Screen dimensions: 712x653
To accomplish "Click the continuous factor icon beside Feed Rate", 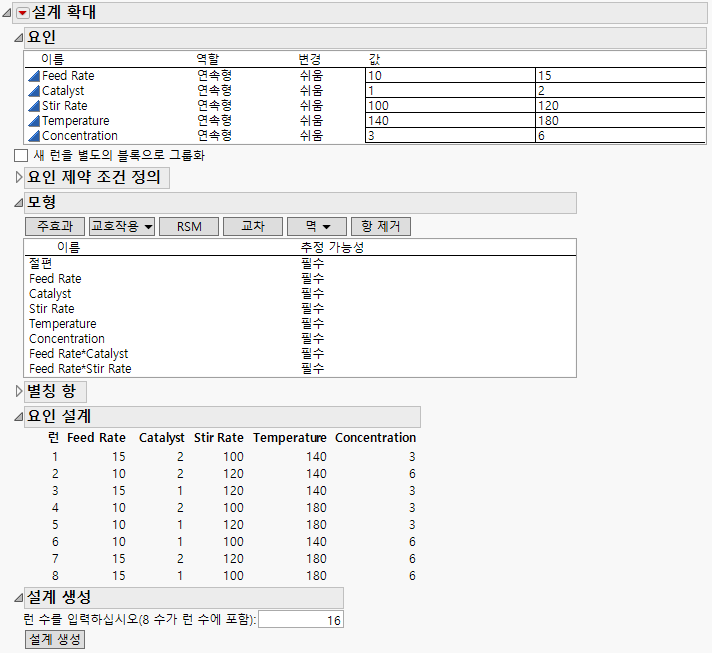I will click(x=34, y=76).
